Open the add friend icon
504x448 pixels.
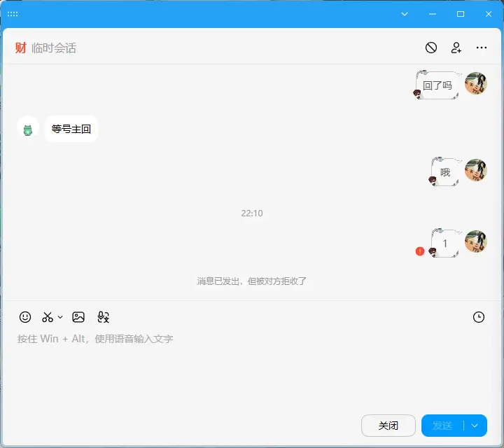(456, 48)
